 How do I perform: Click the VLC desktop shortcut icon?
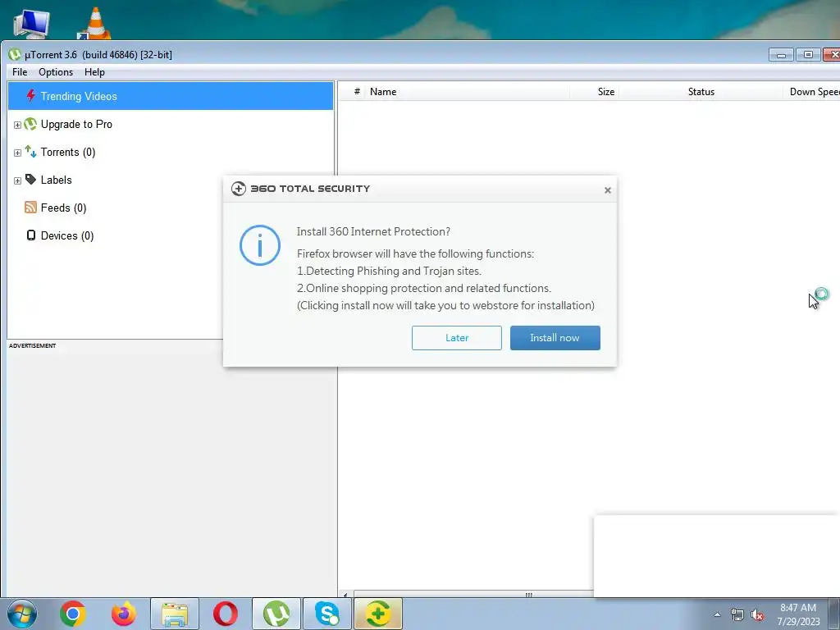tap(95, 22)
